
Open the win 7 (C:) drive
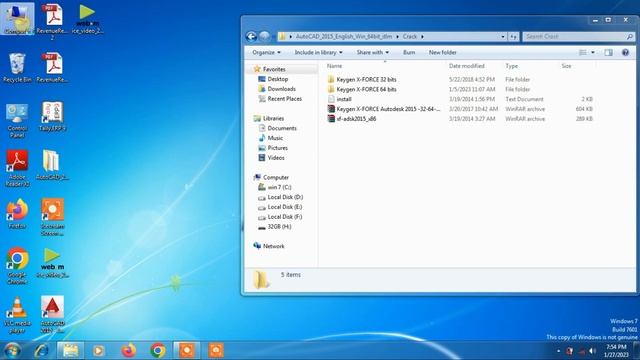(x=279, y=187)
